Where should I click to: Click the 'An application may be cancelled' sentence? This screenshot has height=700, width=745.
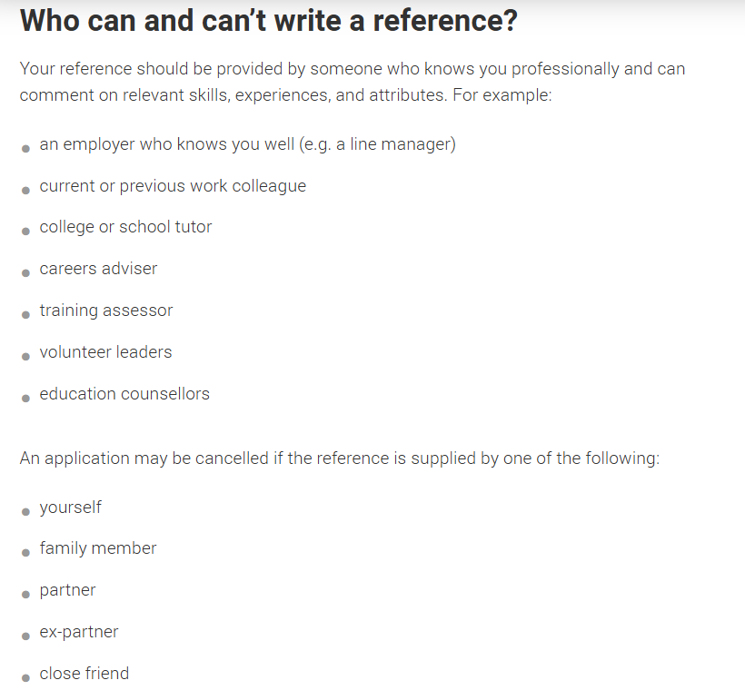click(x=340, y=458)
